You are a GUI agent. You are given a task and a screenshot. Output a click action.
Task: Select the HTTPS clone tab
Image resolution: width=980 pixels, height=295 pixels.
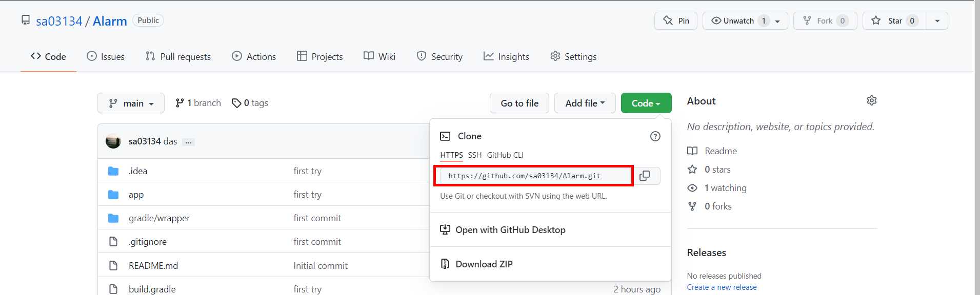tap(451, 155)
